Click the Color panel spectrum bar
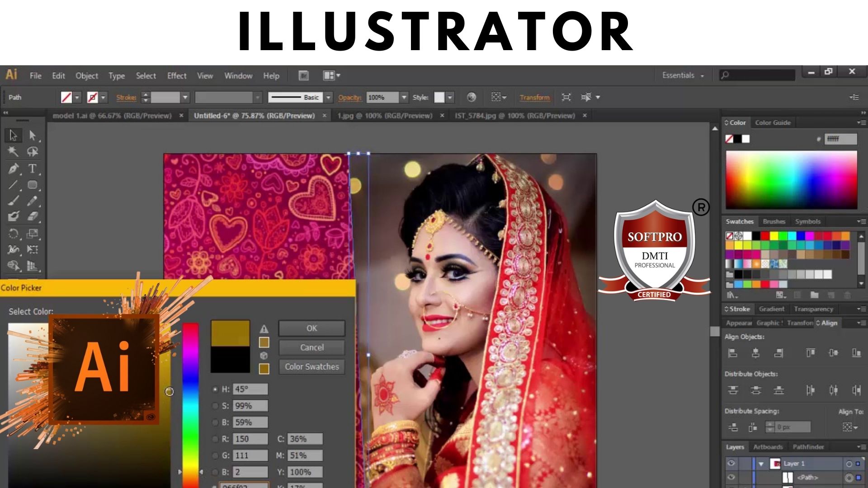The height and width of the screenshot is (488, 868). point(791,180)
